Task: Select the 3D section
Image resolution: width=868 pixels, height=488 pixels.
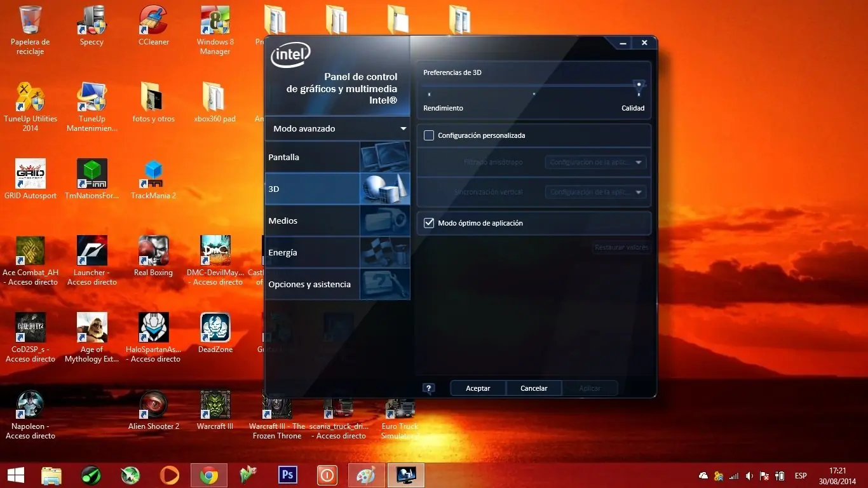Action: [x=337, y=189]
